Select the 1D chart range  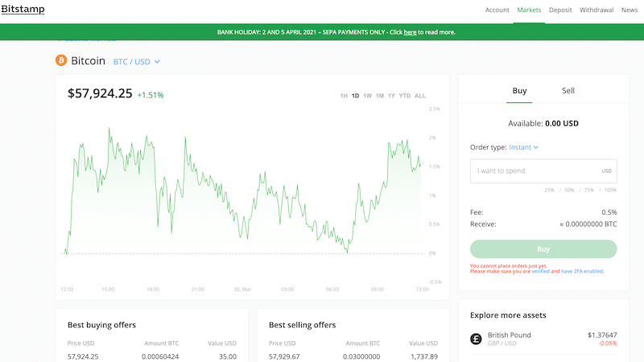click(x=355, y=96)
